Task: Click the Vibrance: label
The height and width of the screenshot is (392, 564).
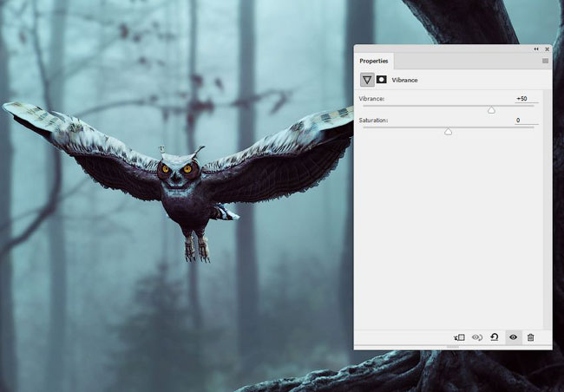Action: click(x=371, y=99)
